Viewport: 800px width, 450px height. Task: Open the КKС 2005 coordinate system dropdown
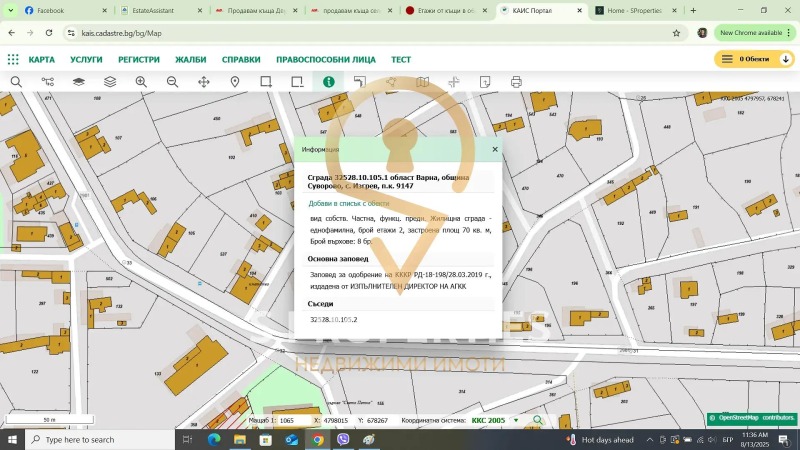[x=495, y=421]
